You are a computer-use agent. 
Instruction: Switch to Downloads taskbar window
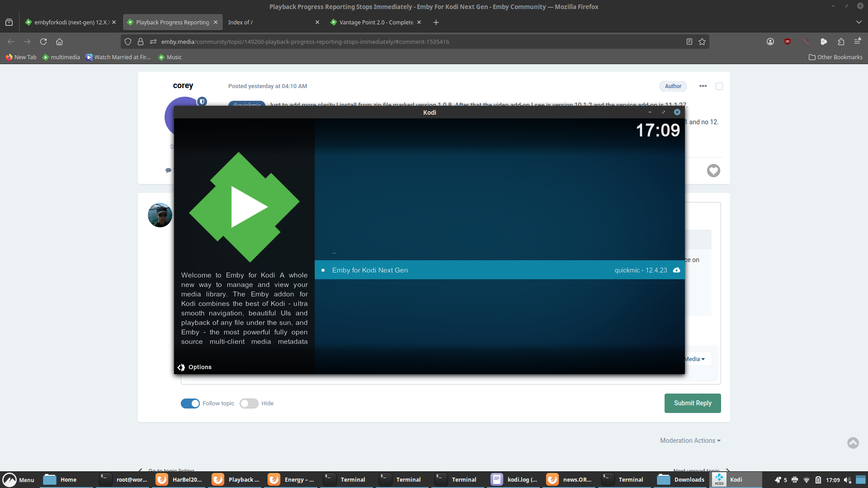pyautogui.click(x=681, y=480)
